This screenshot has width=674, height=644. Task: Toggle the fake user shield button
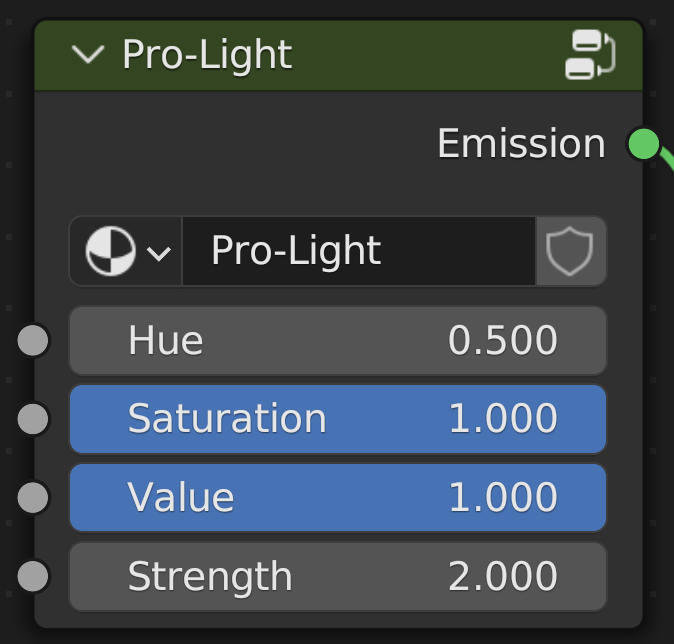[x=571, y=251]
